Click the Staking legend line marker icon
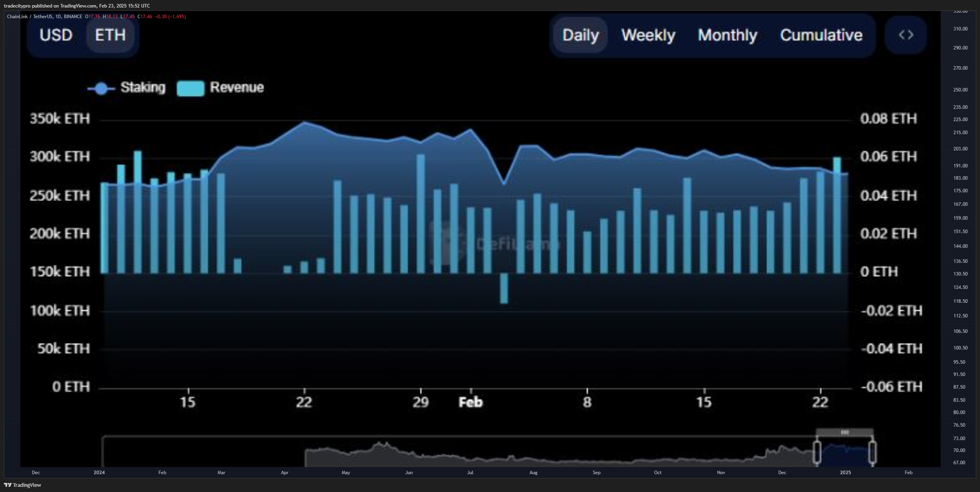This screenshot has width=980, height=492. tap(101, 88)
